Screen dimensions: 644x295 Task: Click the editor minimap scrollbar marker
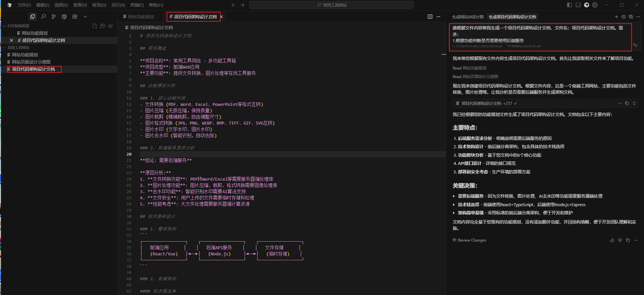(x=444, y=54)
